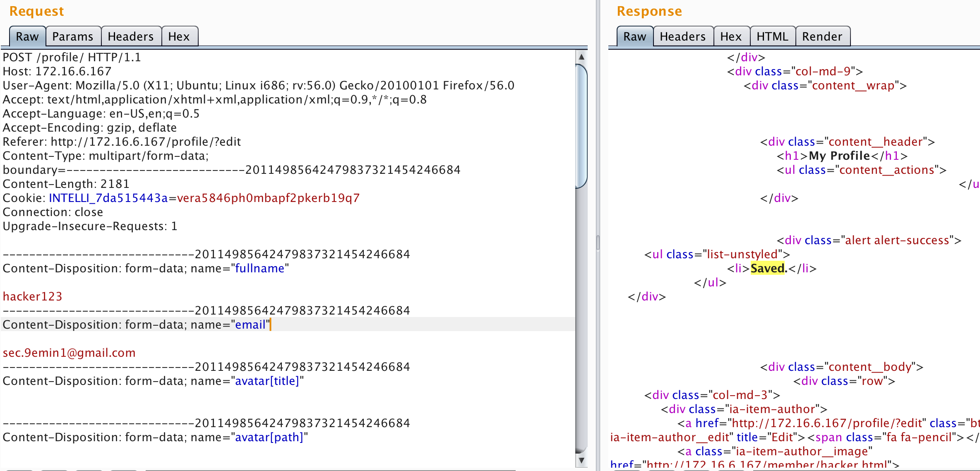
Task: Switch to the Render tab in Response
Action: [823, 36]
